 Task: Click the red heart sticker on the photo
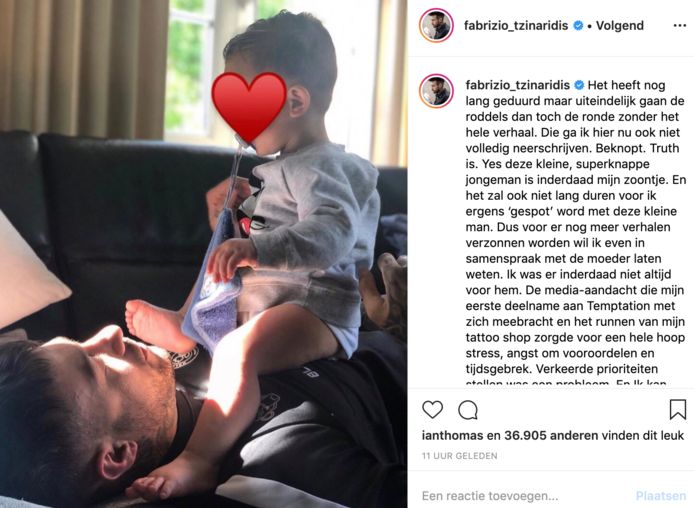(249, 108)
